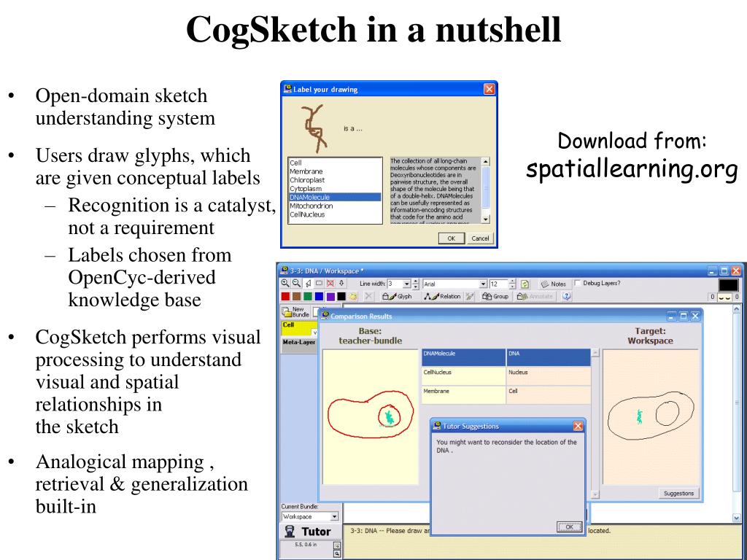Image resolution: width=747 pixels, height=560 pixels.
Task: Click the icon right of Relation tool
Action: [x=470, y=296]
